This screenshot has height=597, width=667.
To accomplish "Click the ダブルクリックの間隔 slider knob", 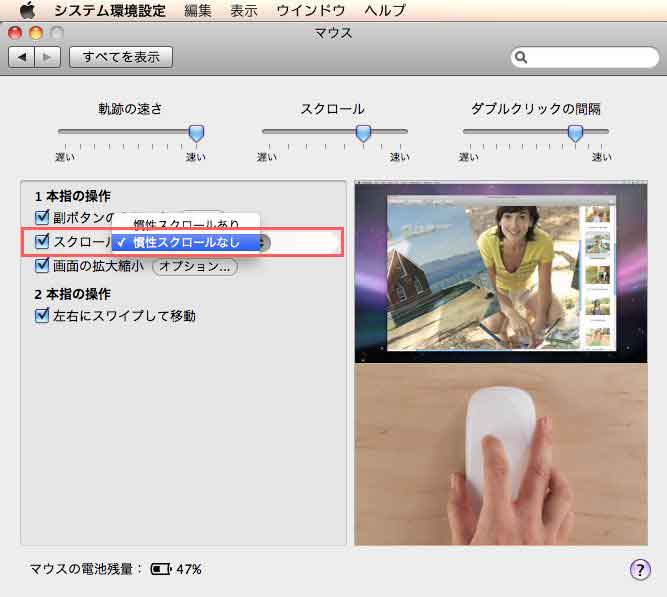I will tap(575, 132).
